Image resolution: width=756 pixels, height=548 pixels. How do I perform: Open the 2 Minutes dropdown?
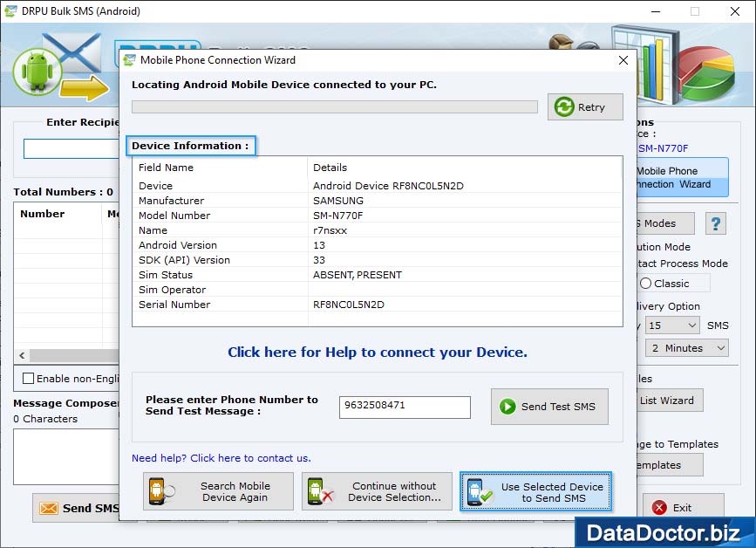686,348
